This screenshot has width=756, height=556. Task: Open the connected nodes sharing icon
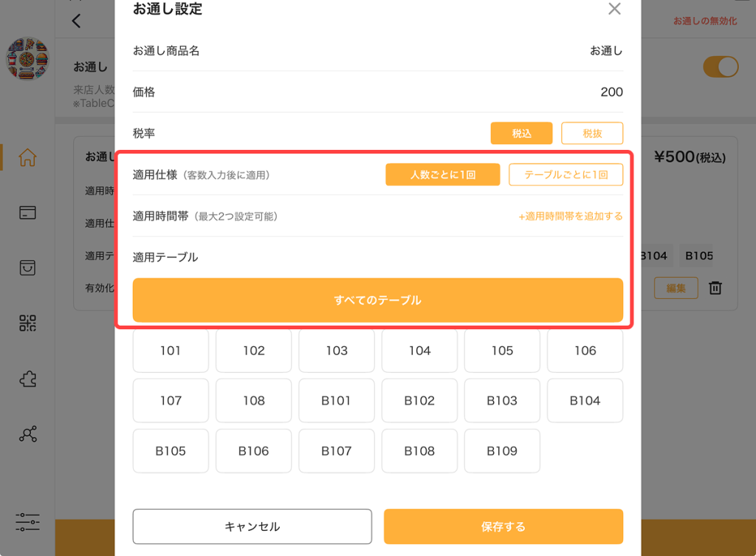[x=27, y=434]
